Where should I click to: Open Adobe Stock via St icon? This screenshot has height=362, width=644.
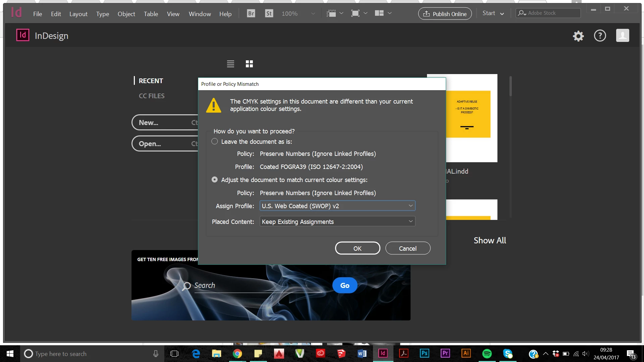coord(269,13)
